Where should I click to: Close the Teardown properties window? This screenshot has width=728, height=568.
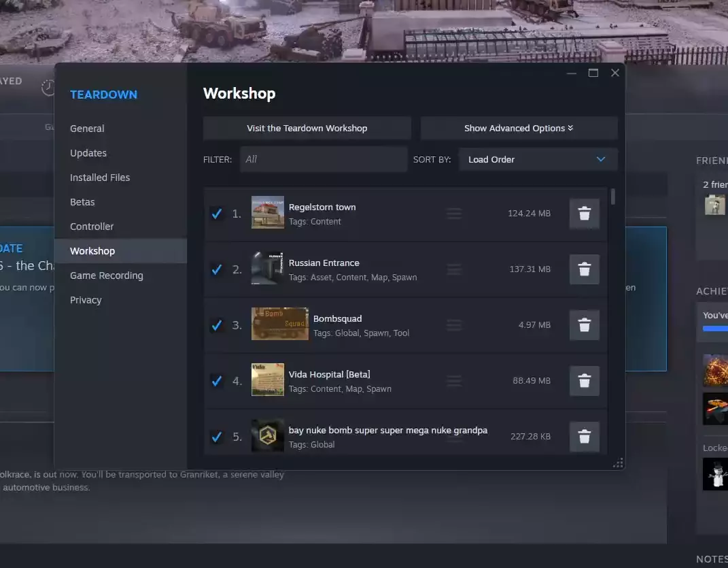pyautogui.click(x=614, y=73)
